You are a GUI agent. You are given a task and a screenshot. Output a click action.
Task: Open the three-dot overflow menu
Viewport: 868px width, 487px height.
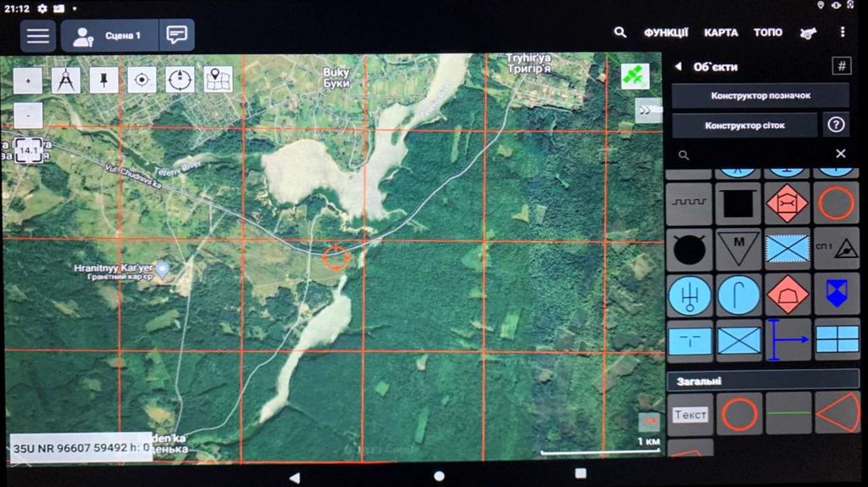click(x=843, y=32)
